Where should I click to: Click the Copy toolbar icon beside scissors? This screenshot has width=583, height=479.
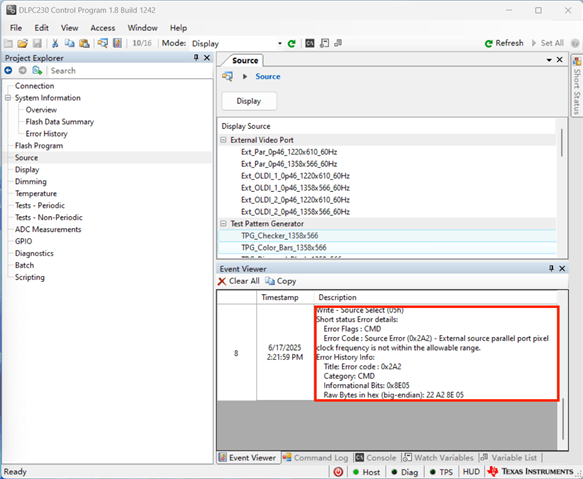[x=70, y=44]
